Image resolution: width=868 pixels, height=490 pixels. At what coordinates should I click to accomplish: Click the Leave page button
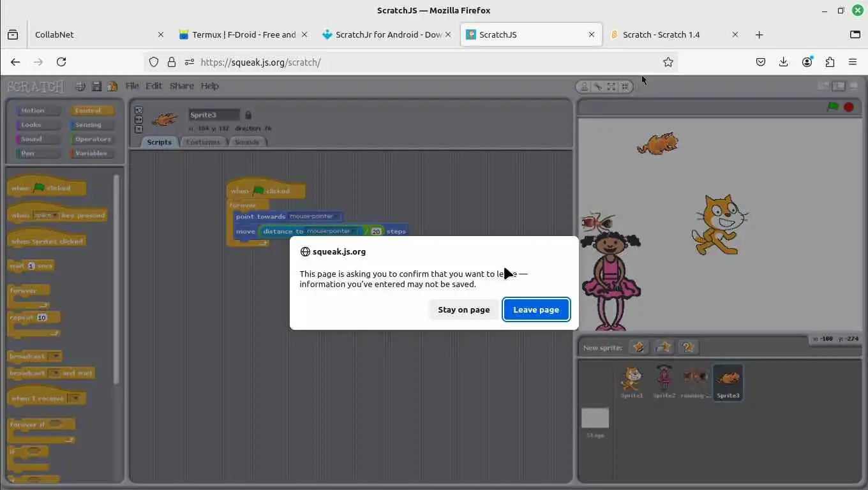536,309
